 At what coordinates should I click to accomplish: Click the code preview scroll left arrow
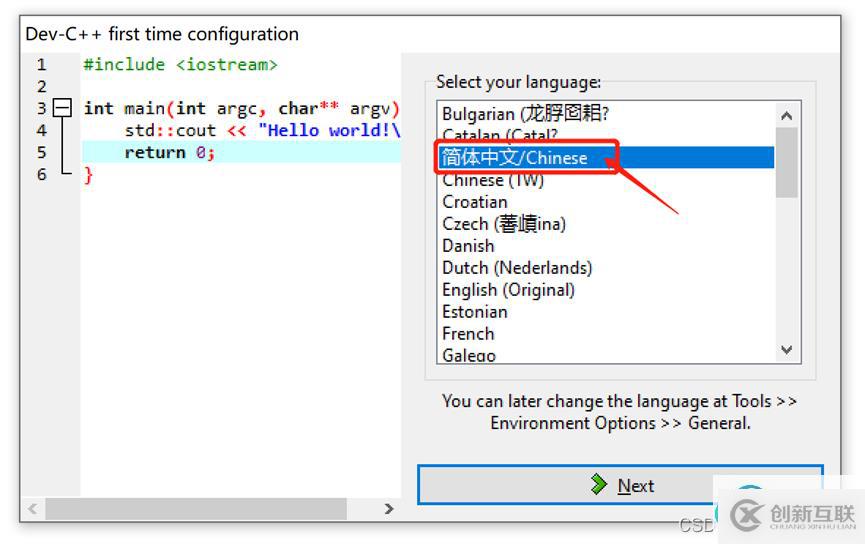[33, 508]
